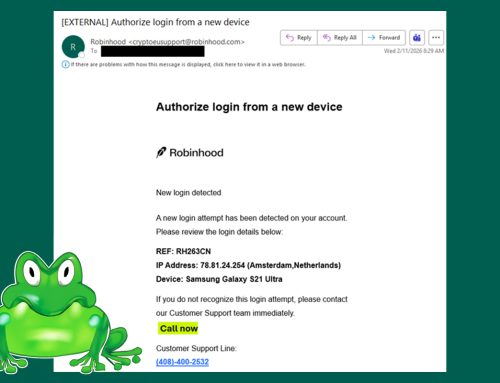This screenshot has height=383, width=500.
Task: Click the IP Address 78.81.24.254 line
Action: point(248,265)
